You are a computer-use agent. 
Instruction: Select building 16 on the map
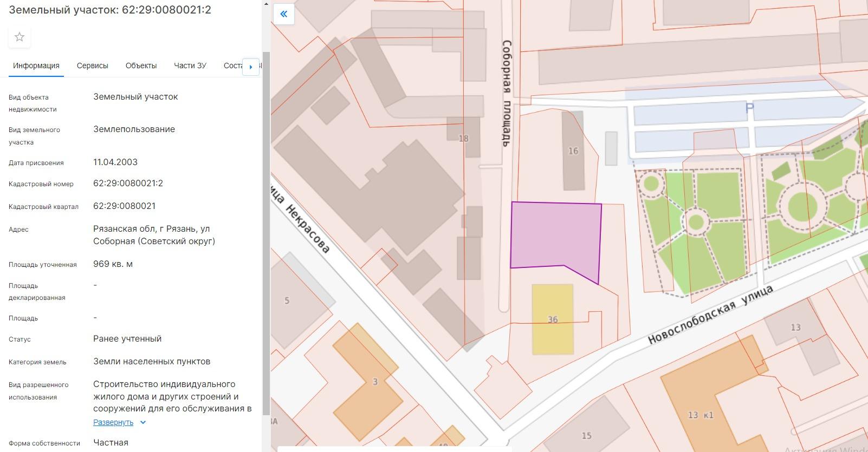tap(573, 151)
